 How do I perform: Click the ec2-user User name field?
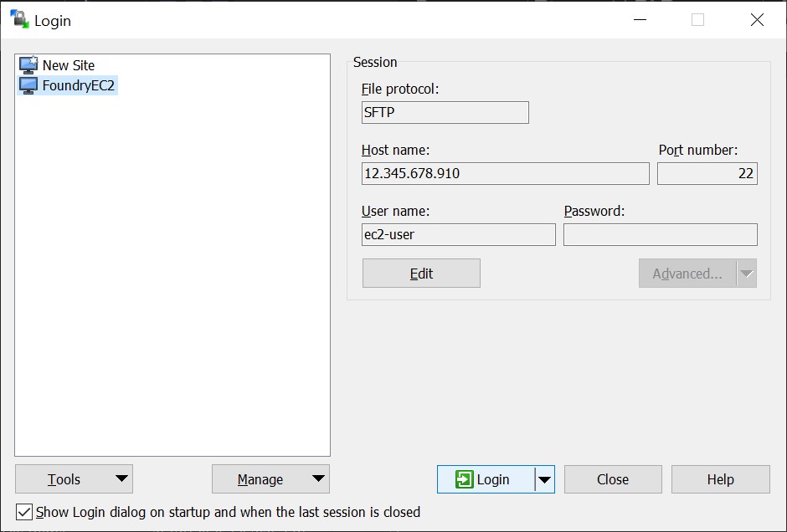pyautogui.click(x=458, y=234)
